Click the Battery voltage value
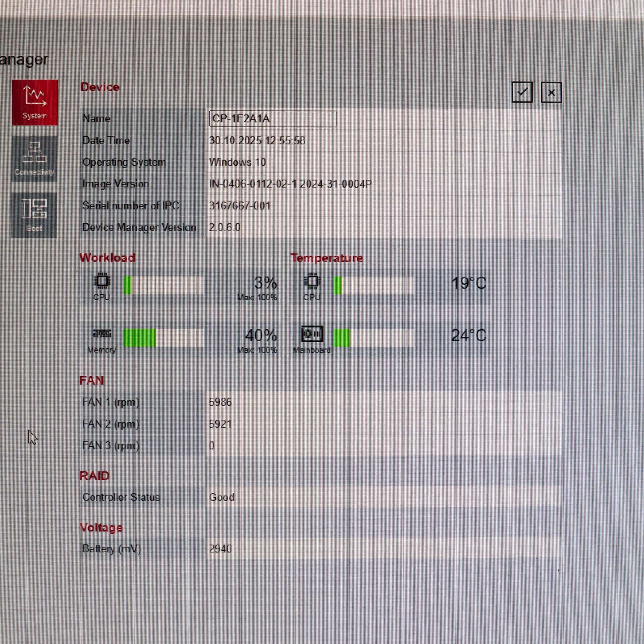Screen dimensions: 644x644 pos(220,549)
